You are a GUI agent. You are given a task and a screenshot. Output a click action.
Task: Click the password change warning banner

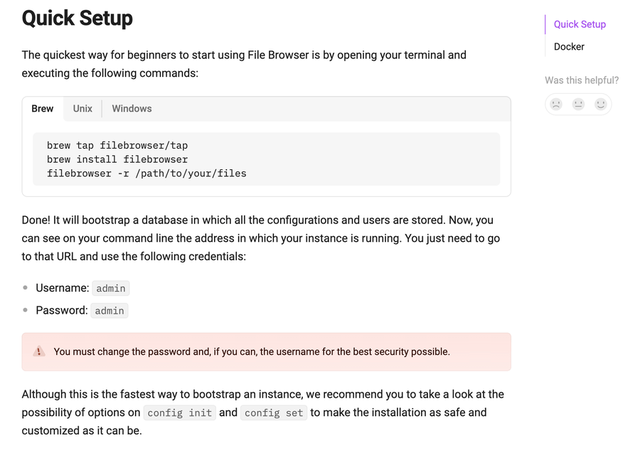click(x=266, y=352)
